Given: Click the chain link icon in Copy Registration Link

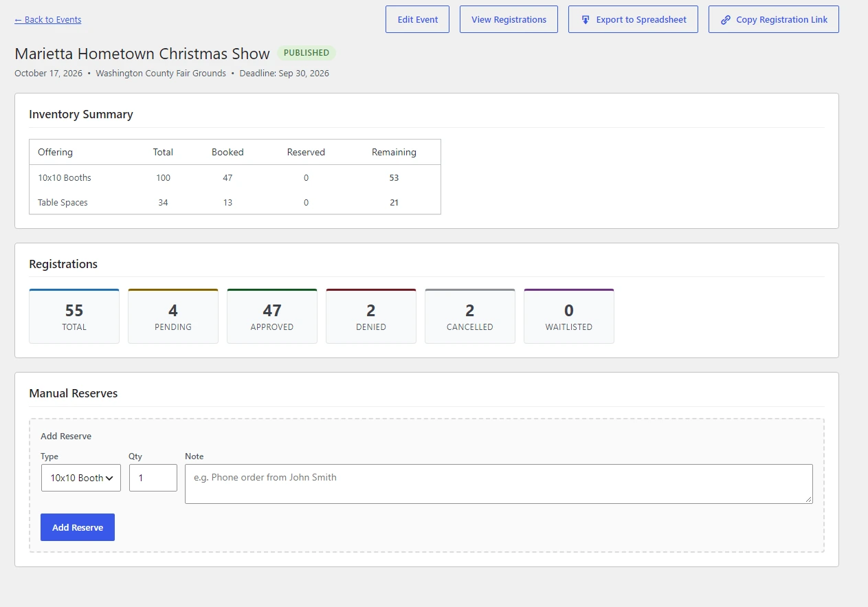Looking at the screenshot, I should tap(726, 20).
